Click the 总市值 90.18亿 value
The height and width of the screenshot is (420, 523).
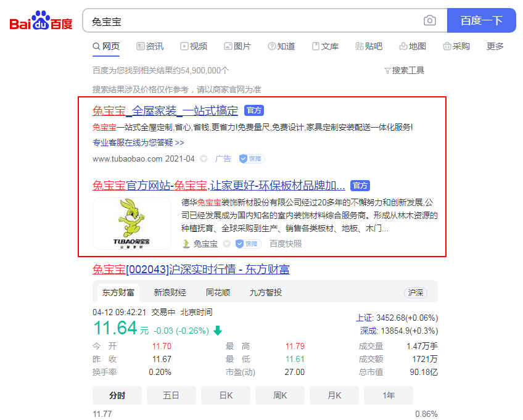[x=424, y=373]
